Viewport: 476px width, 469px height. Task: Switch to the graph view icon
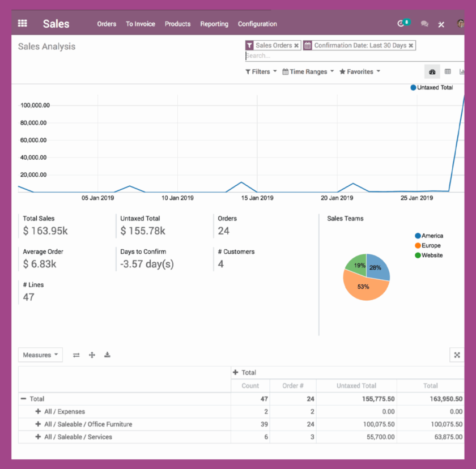[x=463, y=71]
